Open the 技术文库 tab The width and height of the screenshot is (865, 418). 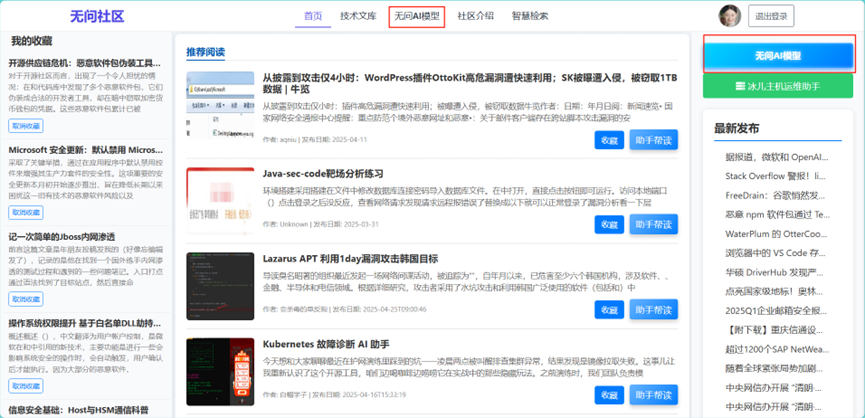click(x=358, y=16)
